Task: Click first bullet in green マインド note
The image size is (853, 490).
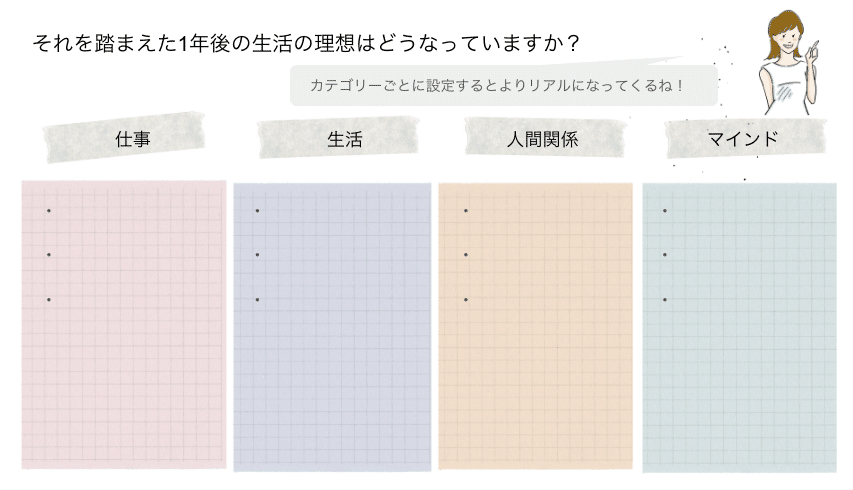Action: click(x=665, y=210)
